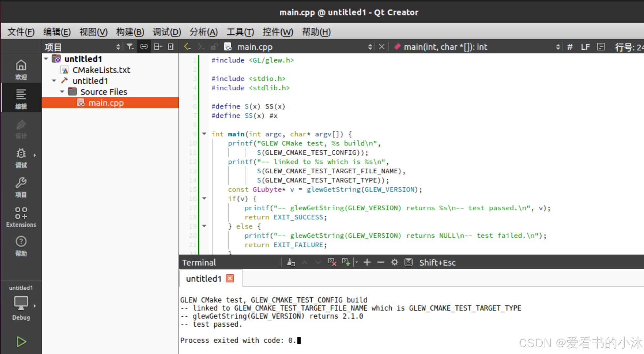Open the 文件(F) menu
This screenshot has height=354, width=644.
pos(21,32)
